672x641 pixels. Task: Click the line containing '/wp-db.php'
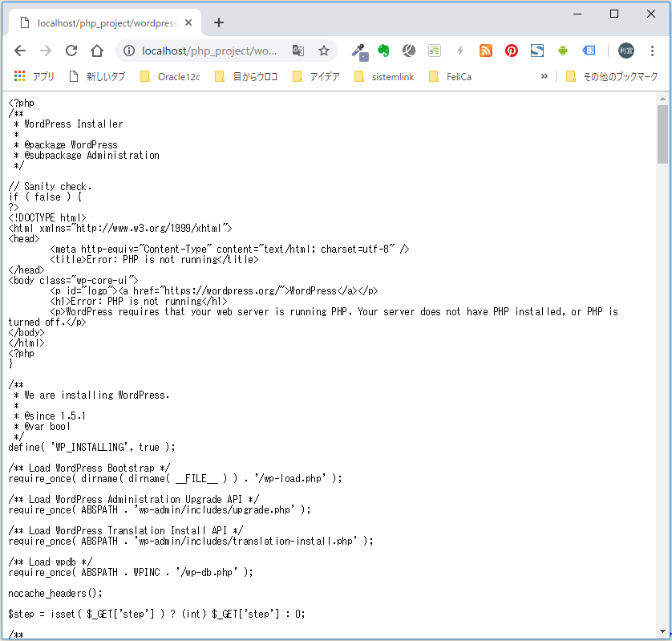click(x=131, y=572)
